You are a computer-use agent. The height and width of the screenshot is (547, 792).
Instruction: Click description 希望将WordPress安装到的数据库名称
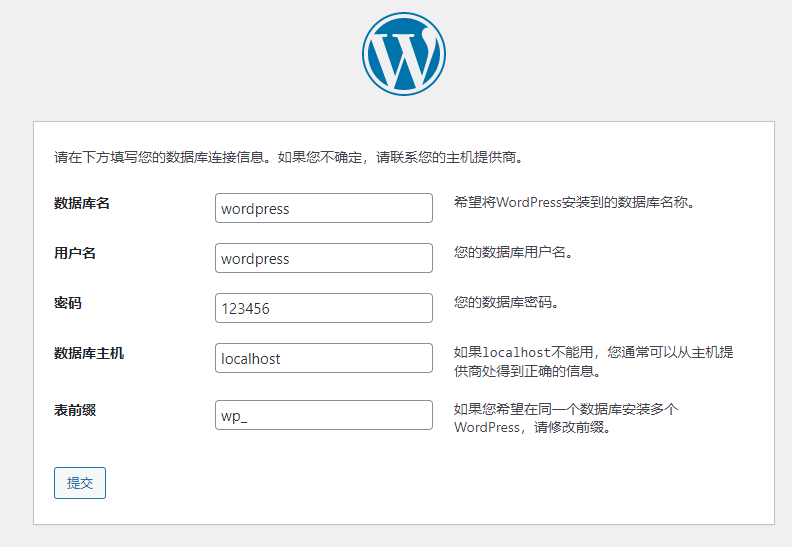tap(575, 203)
